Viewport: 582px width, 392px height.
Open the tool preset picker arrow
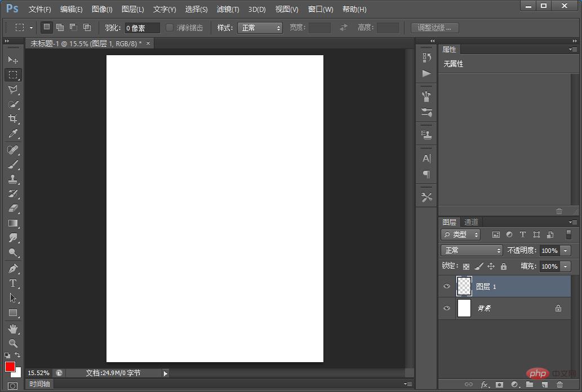tap(31, 28)
